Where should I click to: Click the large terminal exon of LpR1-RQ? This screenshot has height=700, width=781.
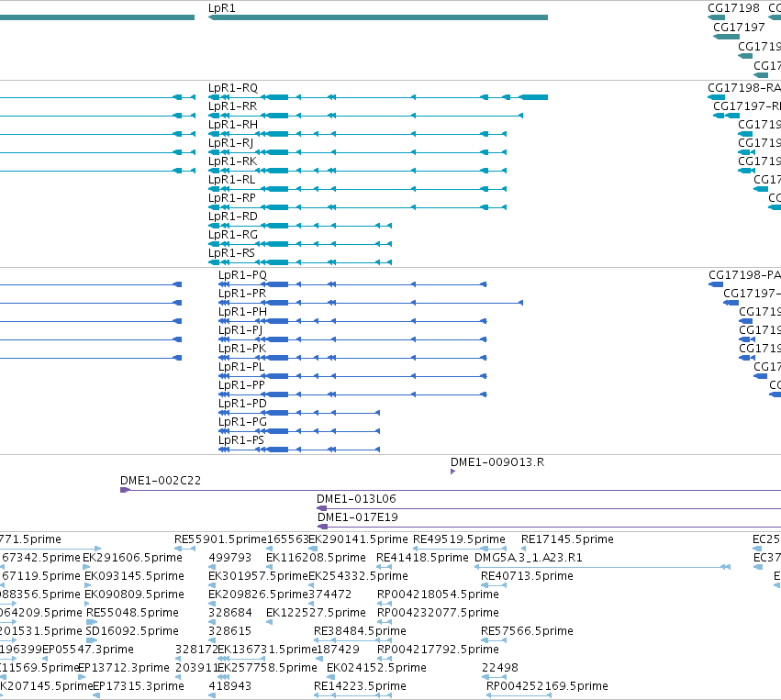[x=533, y=97]
